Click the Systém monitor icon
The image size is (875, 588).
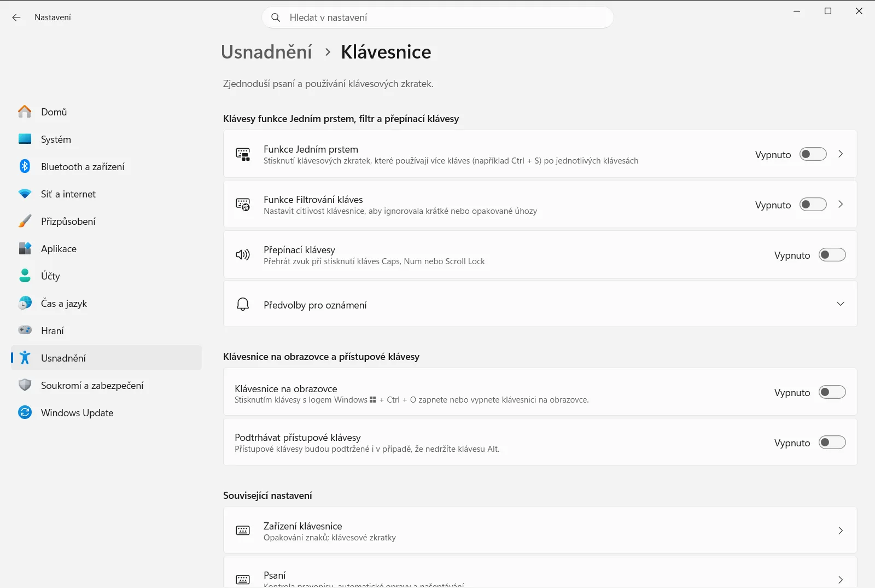pyautogui.click(x=25, y=139)
